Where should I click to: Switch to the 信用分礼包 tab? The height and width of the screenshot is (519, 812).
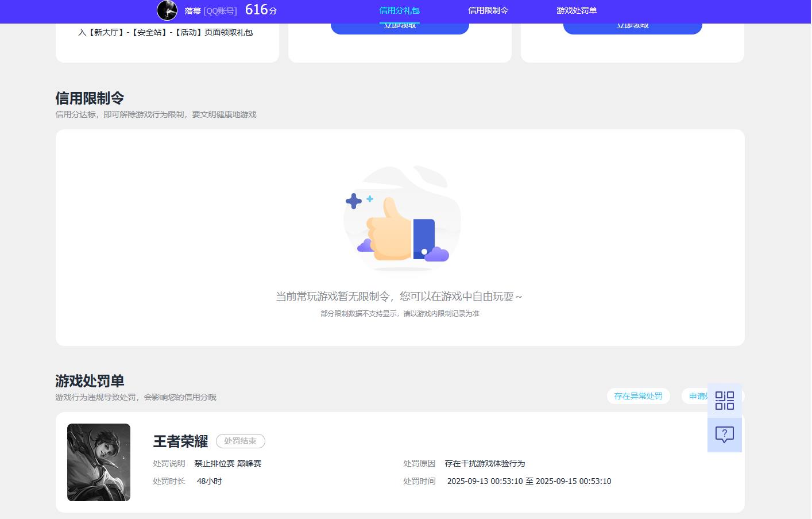(400, 10)
